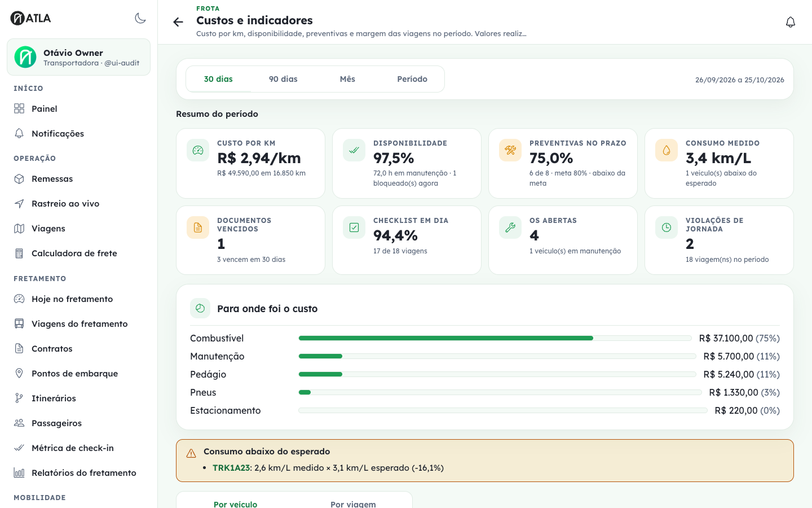Image resolution: width=812 pixels, height=508 pixels.
Task: Navigate to Itinerários
Action: [78, 398]
